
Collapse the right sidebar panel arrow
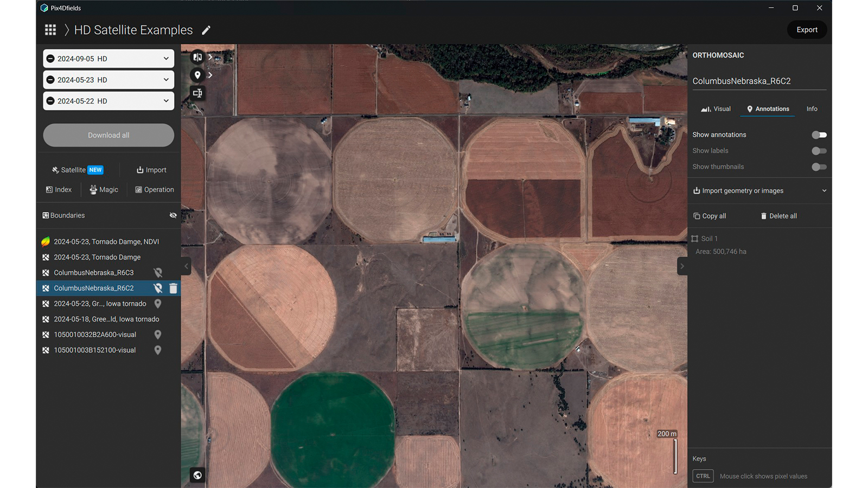coord(682,266)
